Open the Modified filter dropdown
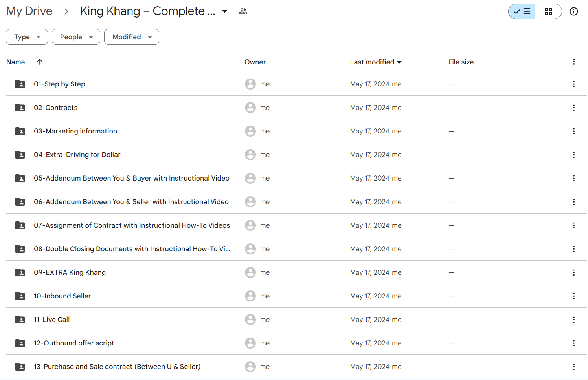The height and width of the screenshot is (380, 588). point(132,37)
